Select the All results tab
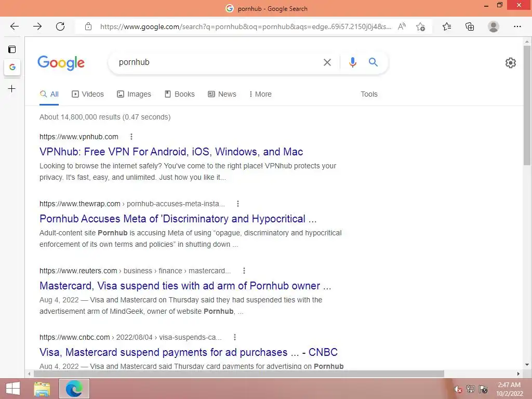The width and height of the screenshot is (532, 399). [49, 95]
